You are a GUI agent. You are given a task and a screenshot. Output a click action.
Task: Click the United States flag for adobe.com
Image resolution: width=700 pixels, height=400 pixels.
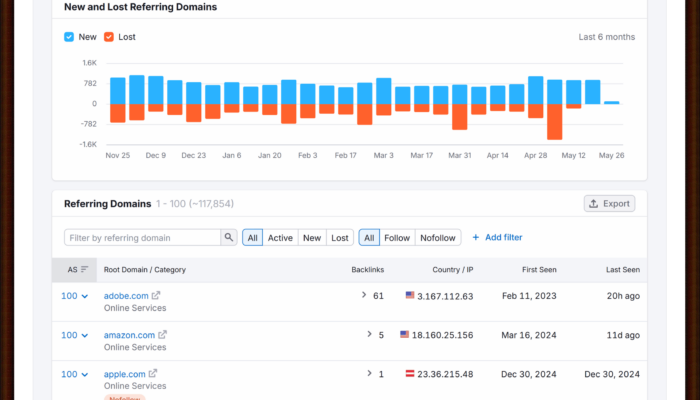pyautogui.click(x=410, y=296)
